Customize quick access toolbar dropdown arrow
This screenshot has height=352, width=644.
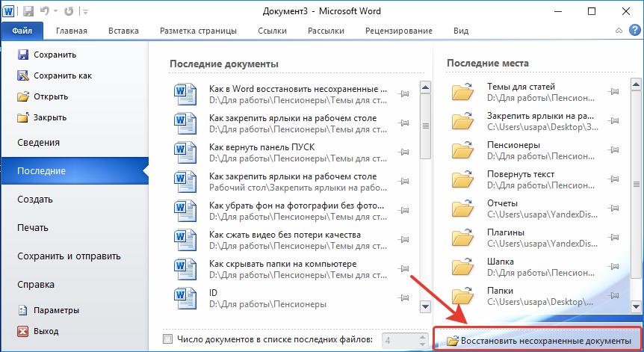point(84,12)
